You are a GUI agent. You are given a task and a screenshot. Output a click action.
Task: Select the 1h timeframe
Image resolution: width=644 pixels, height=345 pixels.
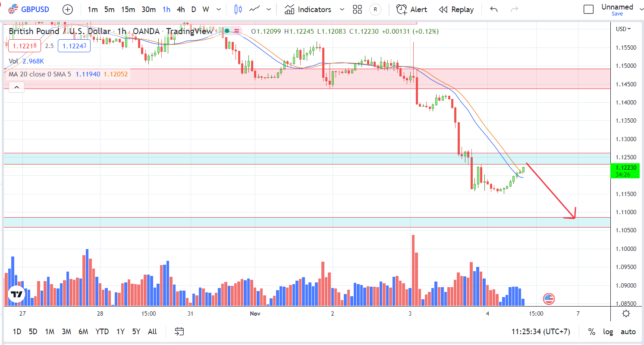(166, 9)
